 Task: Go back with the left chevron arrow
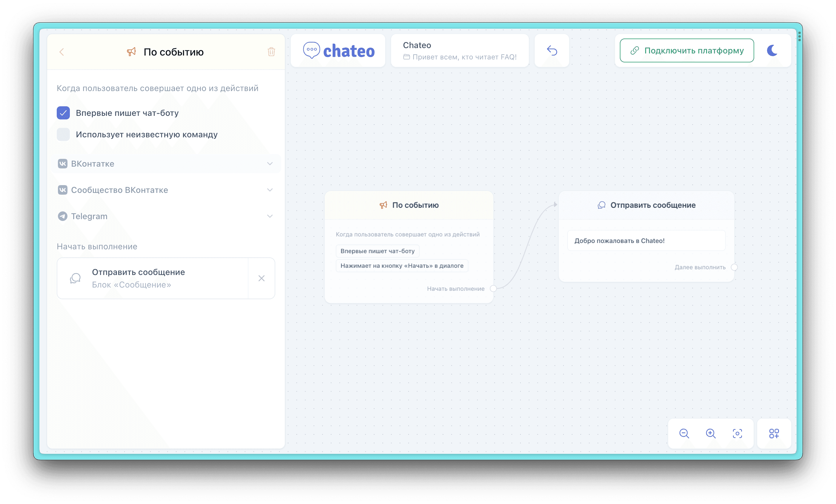pyautogui.click(x=62, y=52)
